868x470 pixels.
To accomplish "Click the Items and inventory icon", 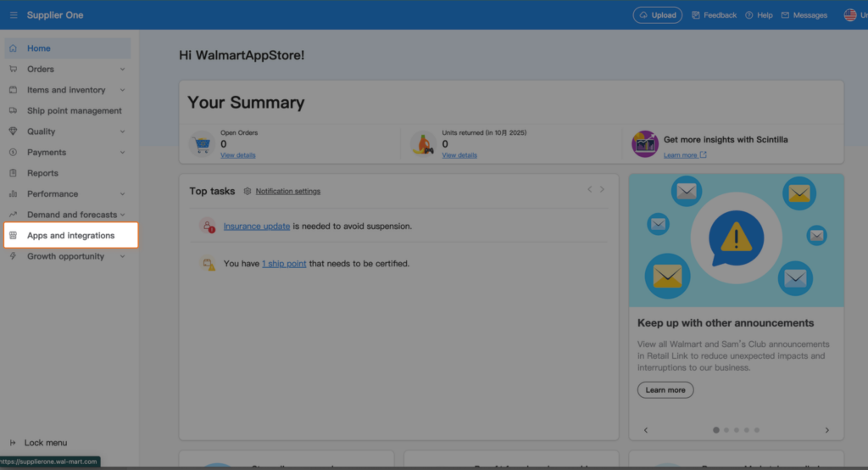I will pos(14,90).
